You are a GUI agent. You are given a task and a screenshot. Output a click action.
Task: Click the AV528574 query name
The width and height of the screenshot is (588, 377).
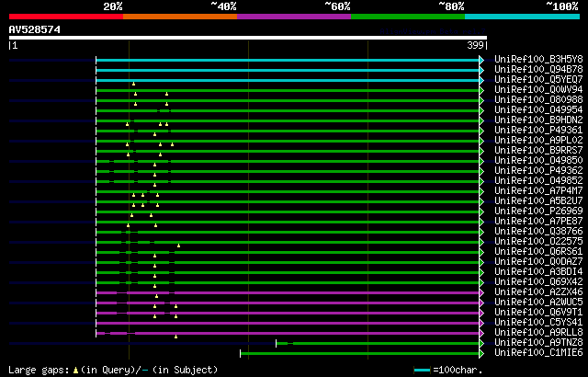click(35, 29)
